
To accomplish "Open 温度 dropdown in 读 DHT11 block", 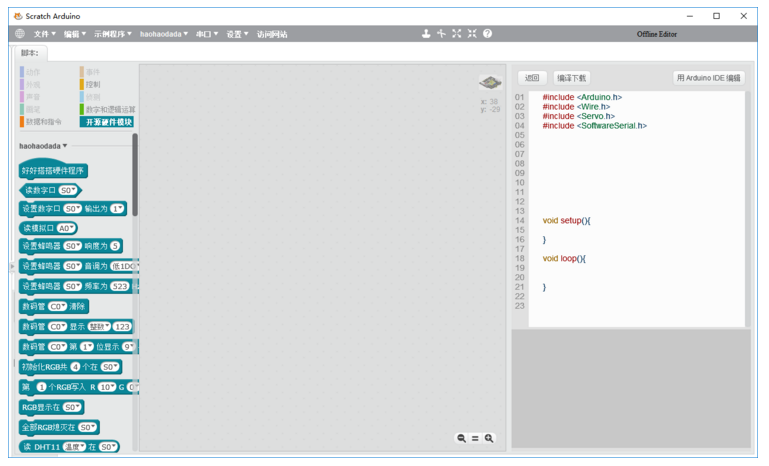I will [74, 447].
